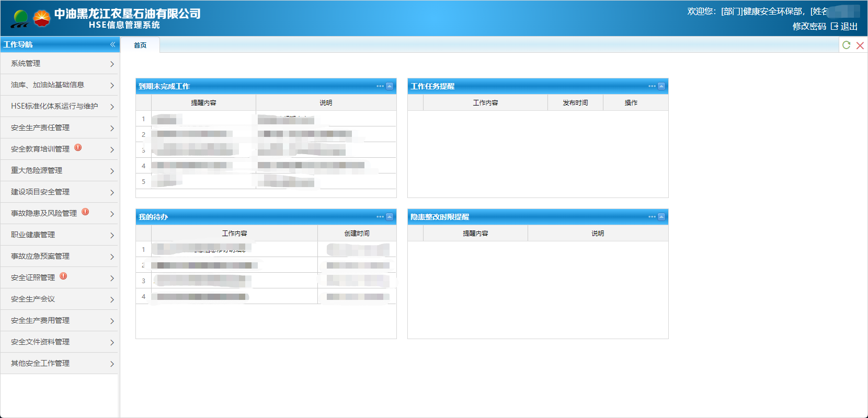The height and width of the screenshot is (418, 868).
Task: Click 发布时间 column header
Action: click(575, 102)
